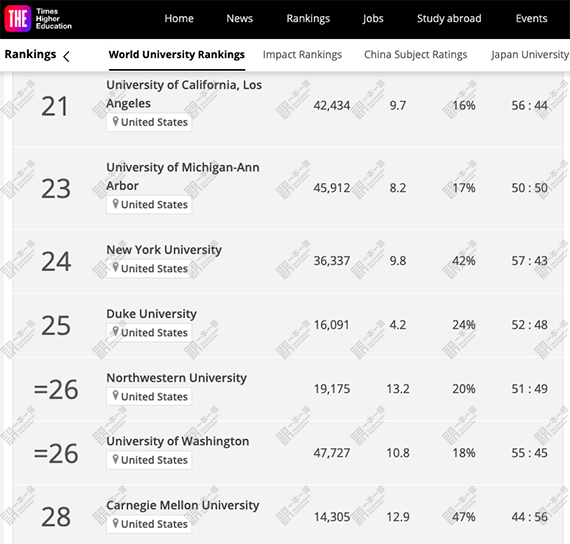570x544 pixels.
Task: Open Study abroad in top navigation
Action: pos(449,19)
